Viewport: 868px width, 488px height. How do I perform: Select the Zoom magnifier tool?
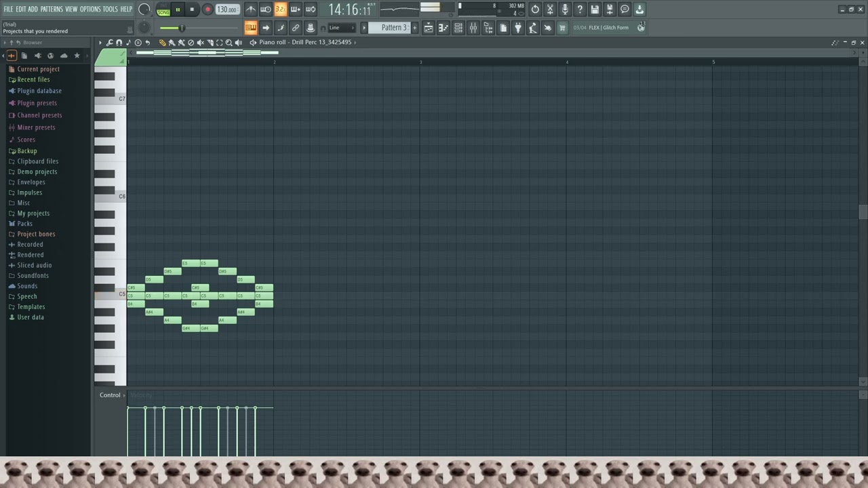[x=229, y=43]
